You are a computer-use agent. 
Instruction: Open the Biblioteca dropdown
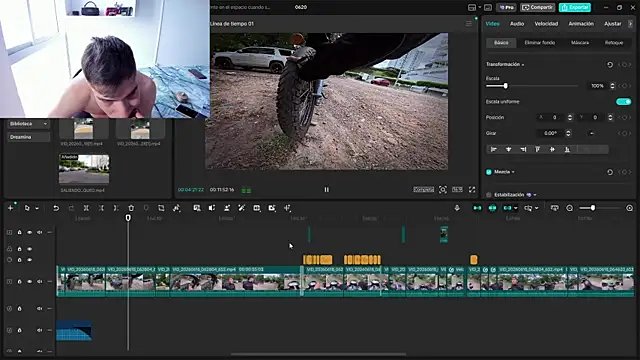point(28,124)
